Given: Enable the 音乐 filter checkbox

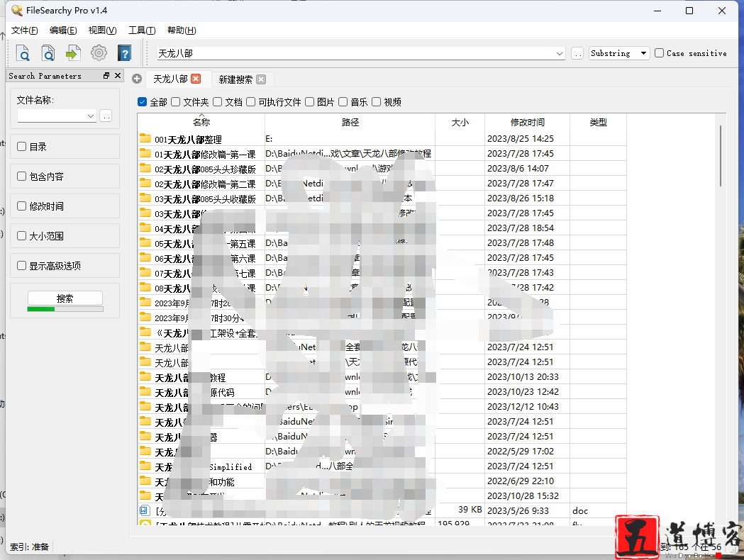Looking at the screenshot, I should [343, 101].
